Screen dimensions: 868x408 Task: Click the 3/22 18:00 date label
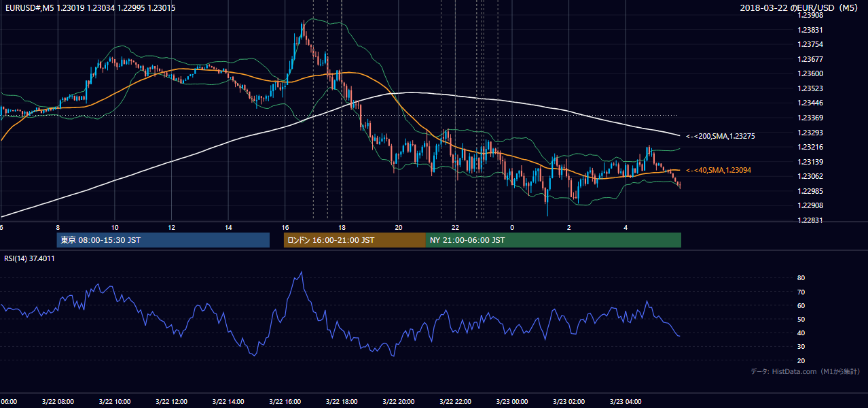[342, 401]
